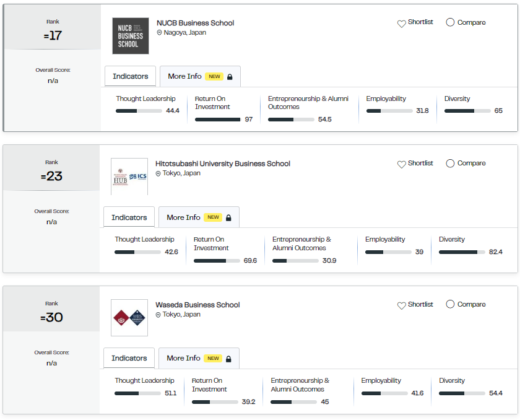The height and width of the screenshot is (420, 520).
Task: Click the NEW badge on Waseda More Info
Action: point(213,358)
